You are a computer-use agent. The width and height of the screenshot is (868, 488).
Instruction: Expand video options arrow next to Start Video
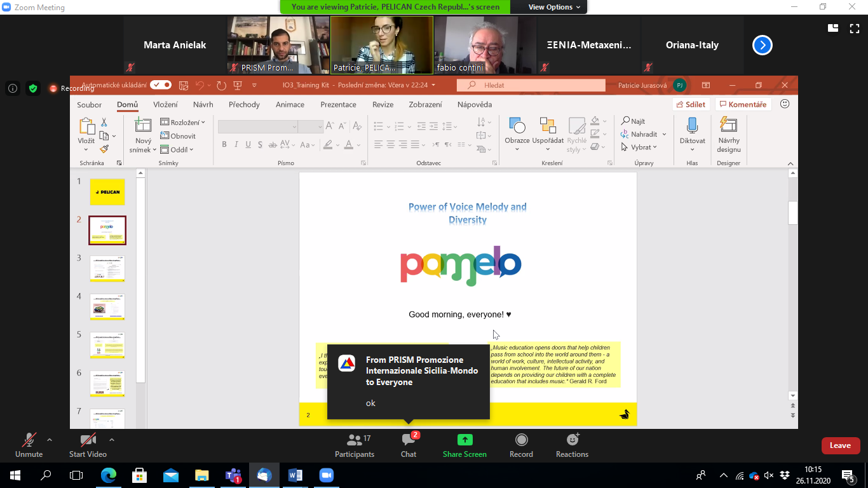(x=112, y=440)
